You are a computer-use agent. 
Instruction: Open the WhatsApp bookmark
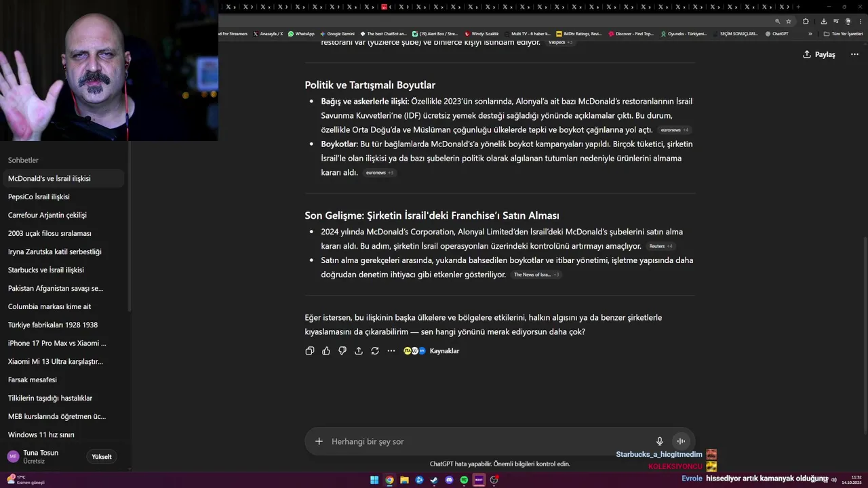301,33
